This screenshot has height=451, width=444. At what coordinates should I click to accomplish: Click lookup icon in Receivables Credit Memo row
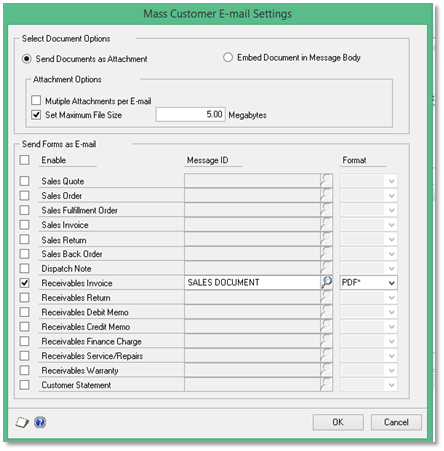pos(327,326)
